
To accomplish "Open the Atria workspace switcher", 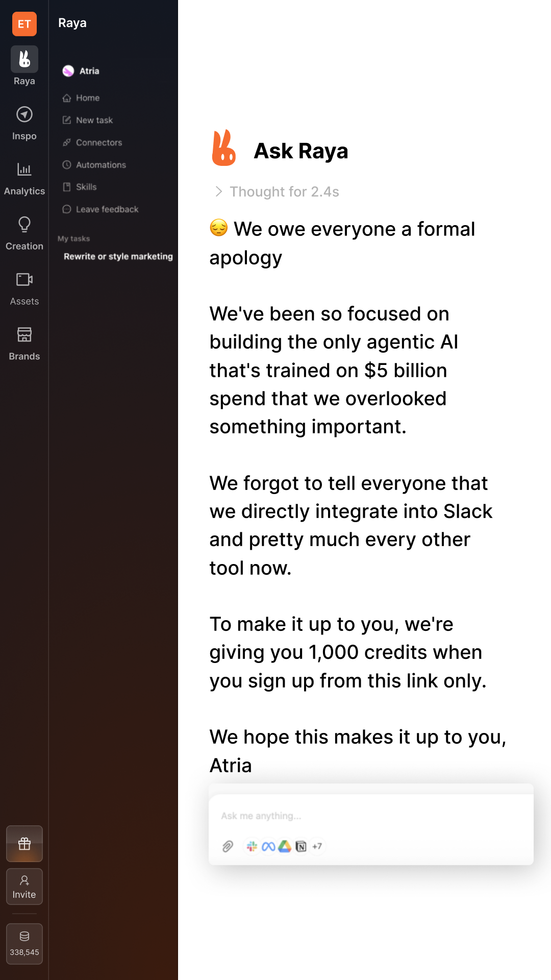I will pyautogui.click(x=81, y=71).
